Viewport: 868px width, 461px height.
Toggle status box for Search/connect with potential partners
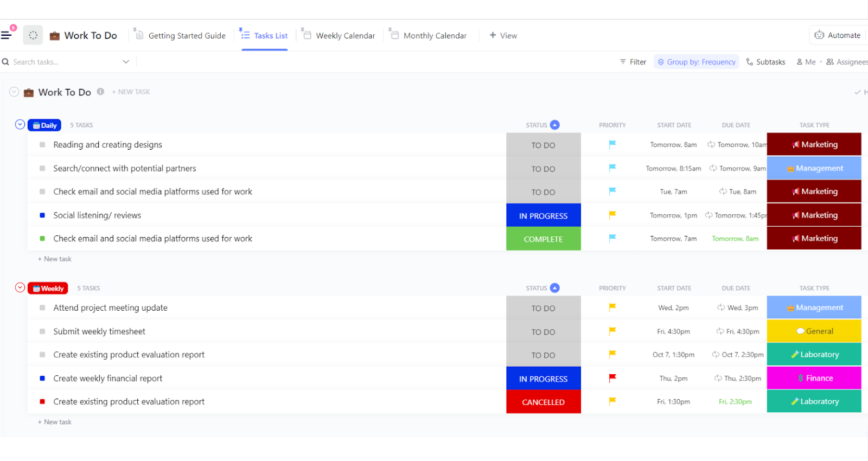42,169
